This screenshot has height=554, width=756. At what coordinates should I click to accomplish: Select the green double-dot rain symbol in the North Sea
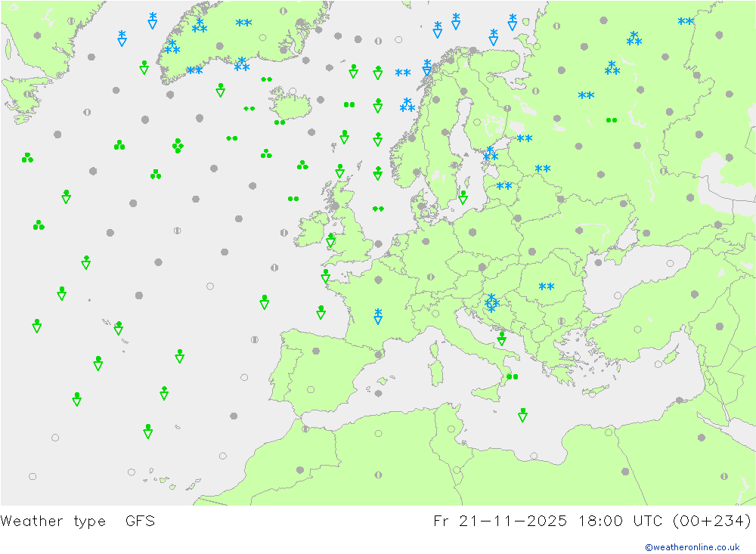tap(378, 209)
